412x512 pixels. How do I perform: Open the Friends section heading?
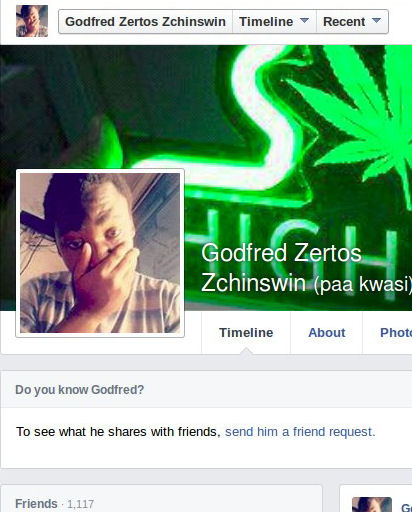tap(36, 503)
